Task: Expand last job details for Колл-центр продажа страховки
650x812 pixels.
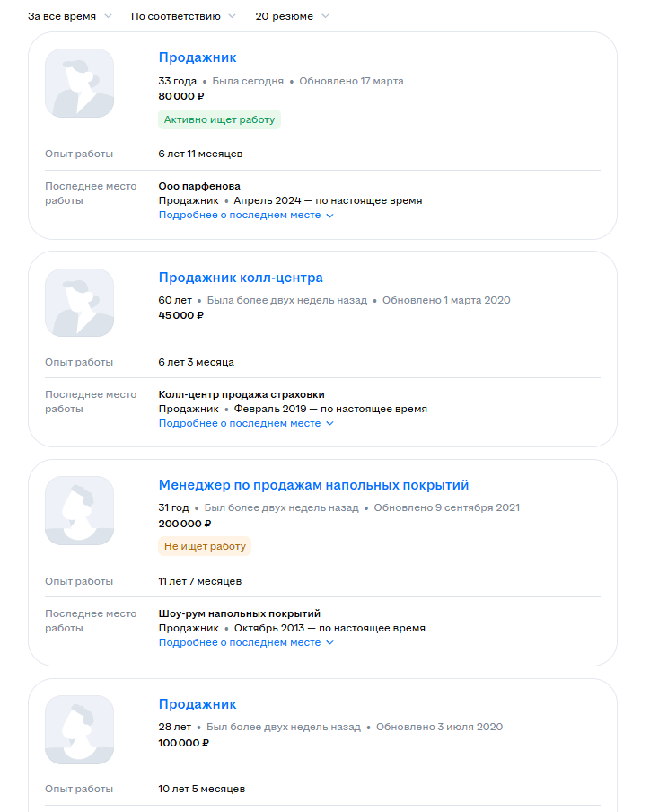Action: [x=240, y=423]
